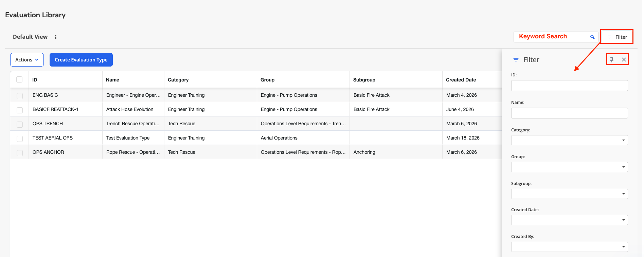Click the Engineer - Engine Oper… name cell
The image size is (644, 257).
click(x=133, y=95)
